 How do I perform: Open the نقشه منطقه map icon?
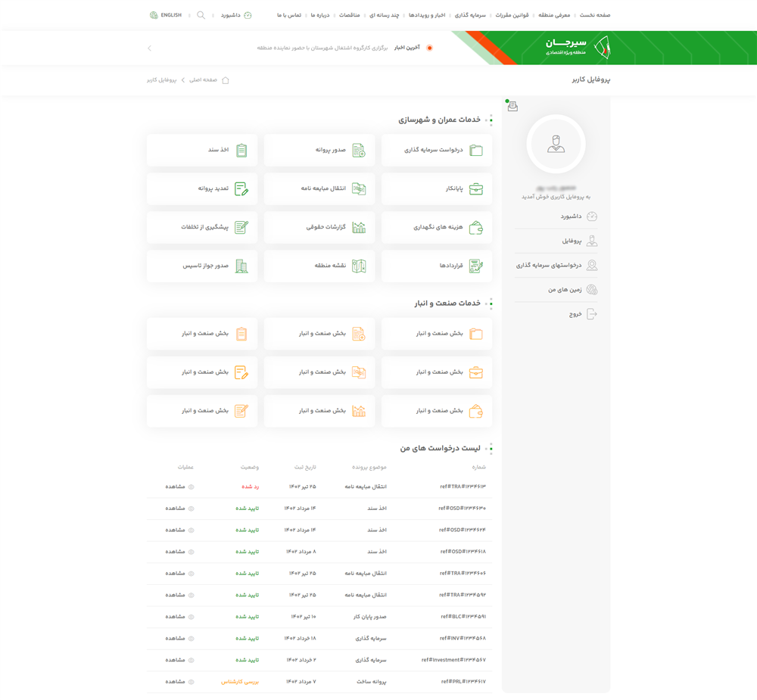click(x=359, y=266)
